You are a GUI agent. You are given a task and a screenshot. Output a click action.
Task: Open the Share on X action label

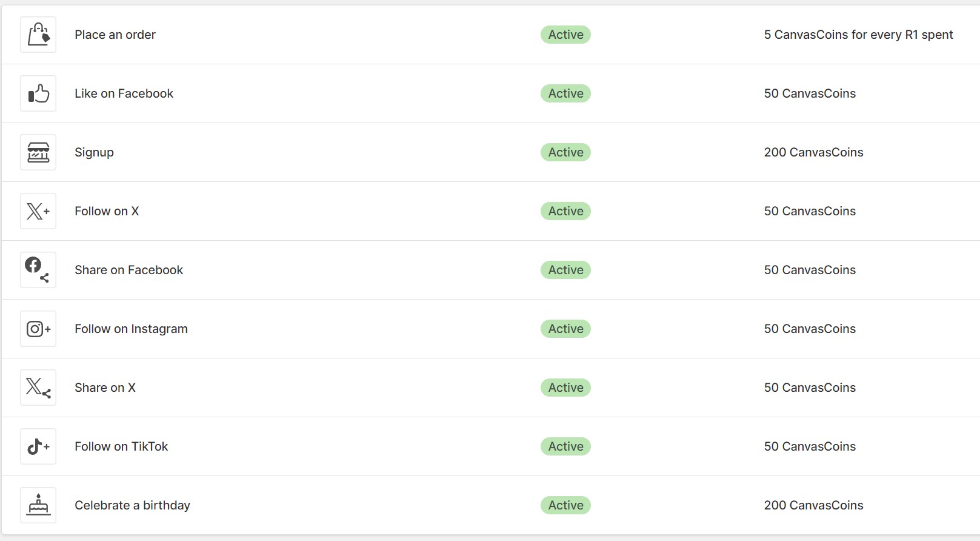click(x=105, y=388)
